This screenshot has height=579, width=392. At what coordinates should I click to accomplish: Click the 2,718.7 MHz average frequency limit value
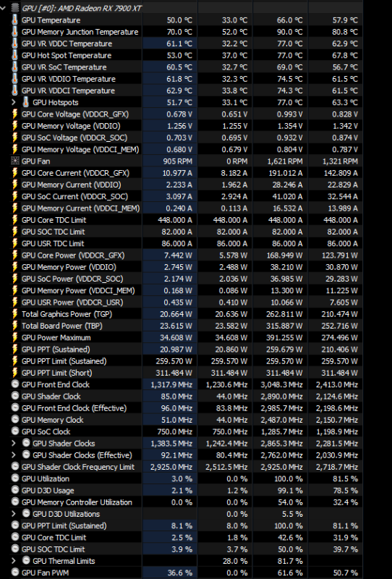(x=337, y=467)
